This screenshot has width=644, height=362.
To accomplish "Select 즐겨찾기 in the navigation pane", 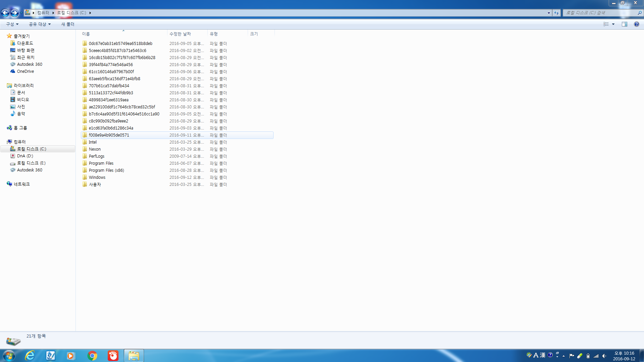I will 21,36.
